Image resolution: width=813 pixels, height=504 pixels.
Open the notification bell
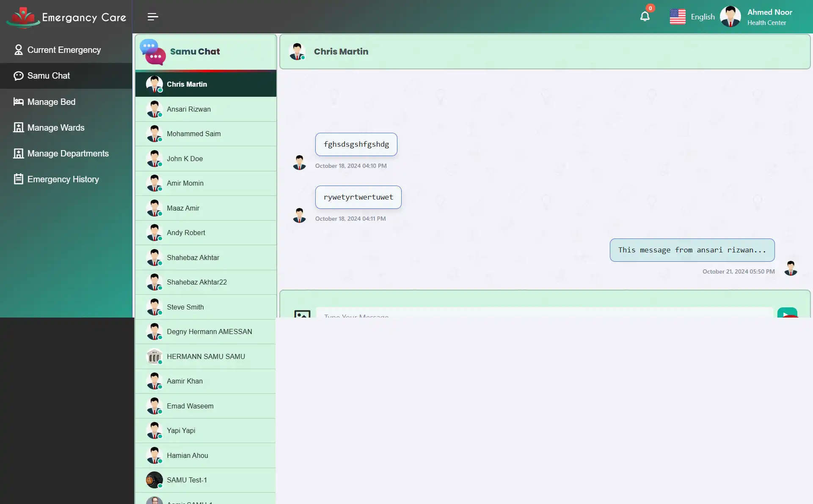645,16
